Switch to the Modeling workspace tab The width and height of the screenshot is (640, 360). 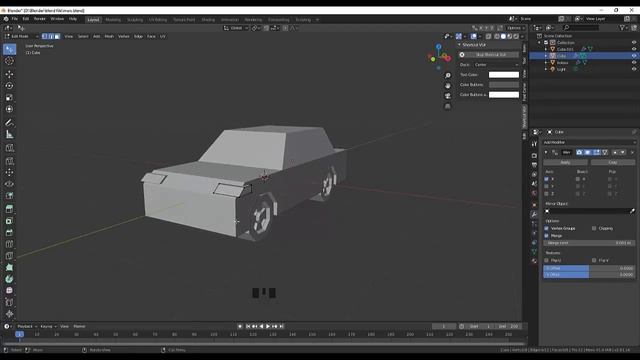click(113, 20)
